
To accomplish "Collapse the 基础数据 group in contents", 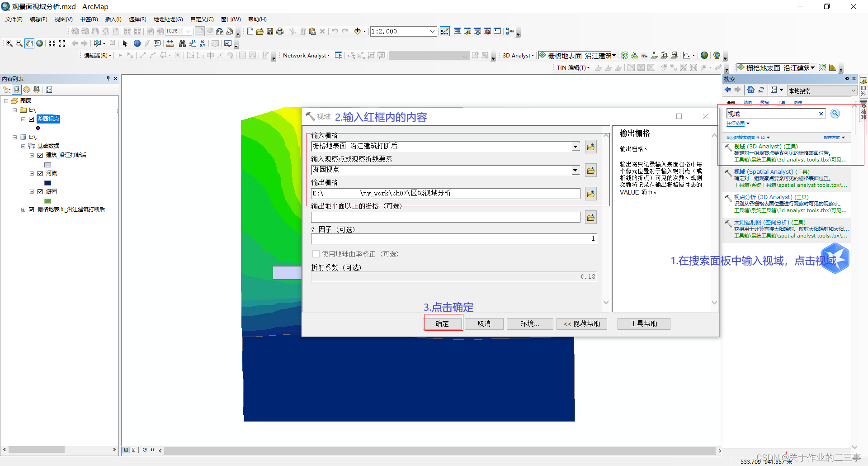I will 23,146.
